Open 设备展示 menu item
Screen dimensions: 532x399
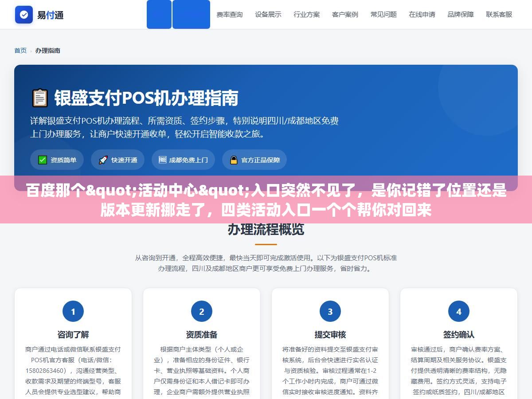pyautogui.click(x=268, y=15)
